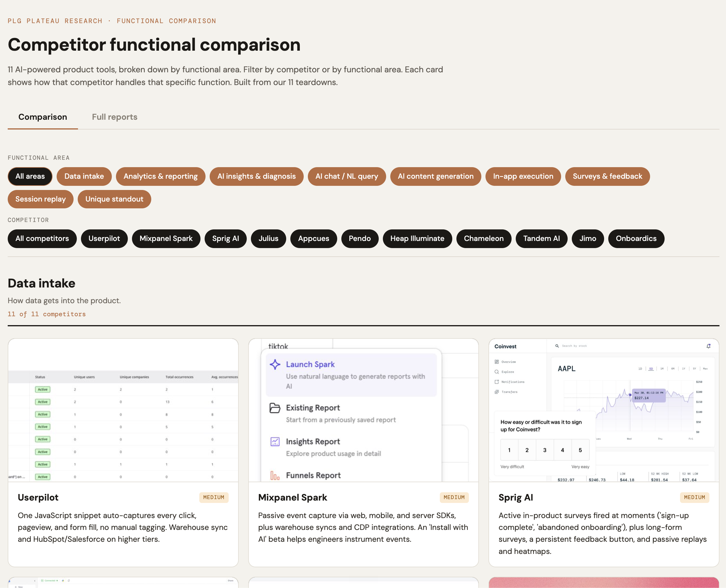The height and width of the screenshot is (588, 726).
Task: Click the 'Competitor functional comparison' page title
Action: coord(154,45)
